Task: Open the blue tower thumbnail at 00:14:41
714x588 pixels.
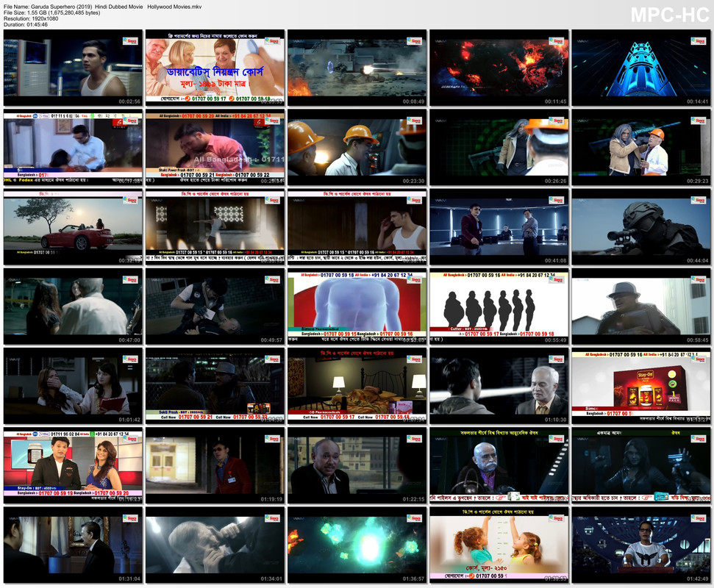Action: [640, 68]
